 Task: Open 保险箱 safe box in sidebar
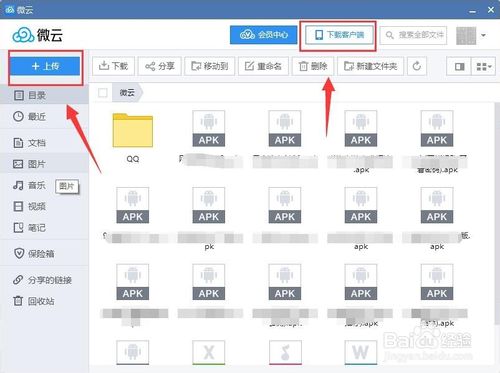(44, 254)
